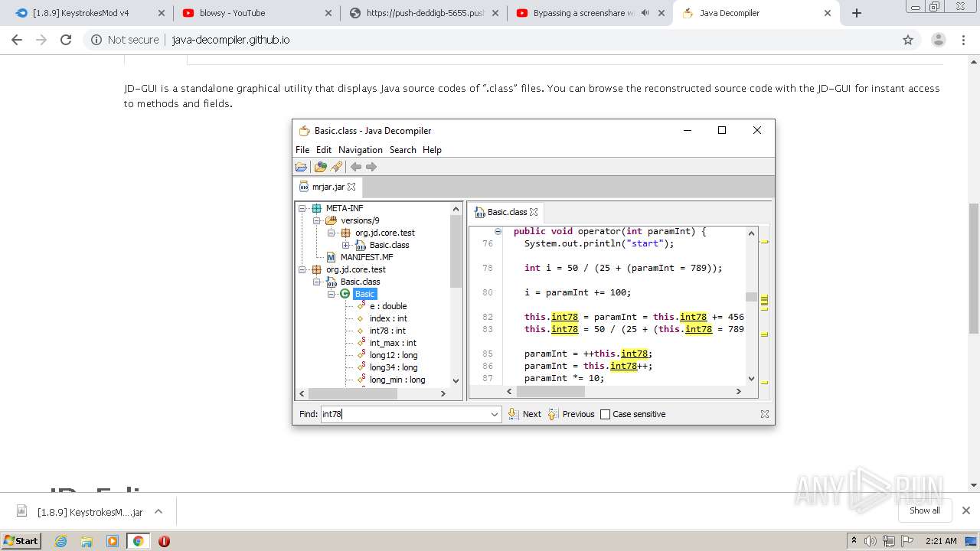The image size is (980, 551).
Task: Select the 'long_min : long' field
Action: (x=397, y=380)
